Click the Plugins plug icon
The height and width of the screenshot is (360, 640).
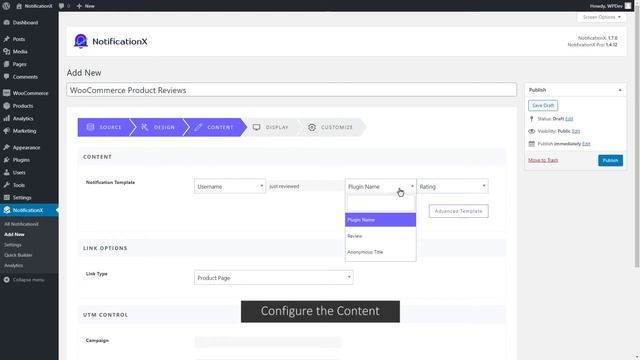point(7,160)
